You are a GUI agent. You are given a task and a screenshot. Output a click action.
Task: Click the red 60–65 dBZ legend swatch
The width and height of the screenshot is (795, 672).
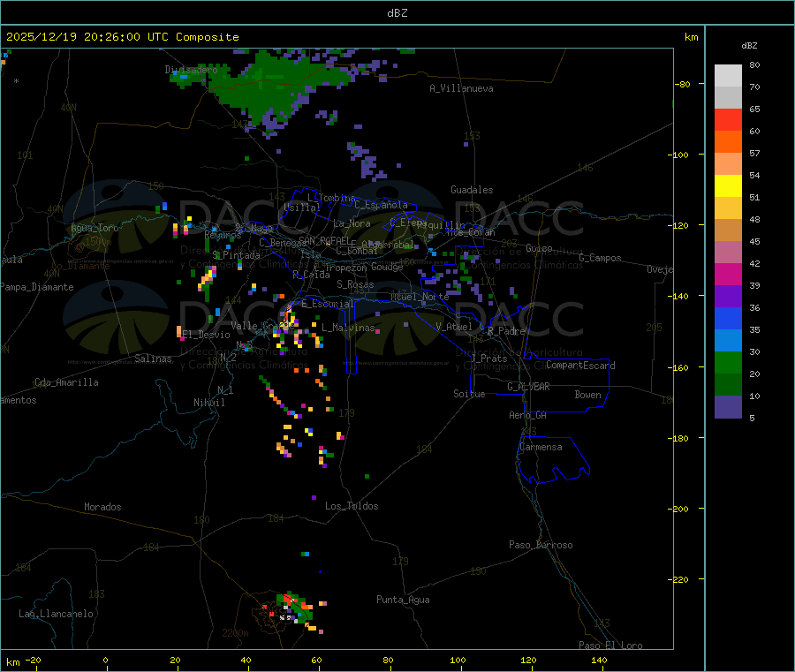coord(728,119)
